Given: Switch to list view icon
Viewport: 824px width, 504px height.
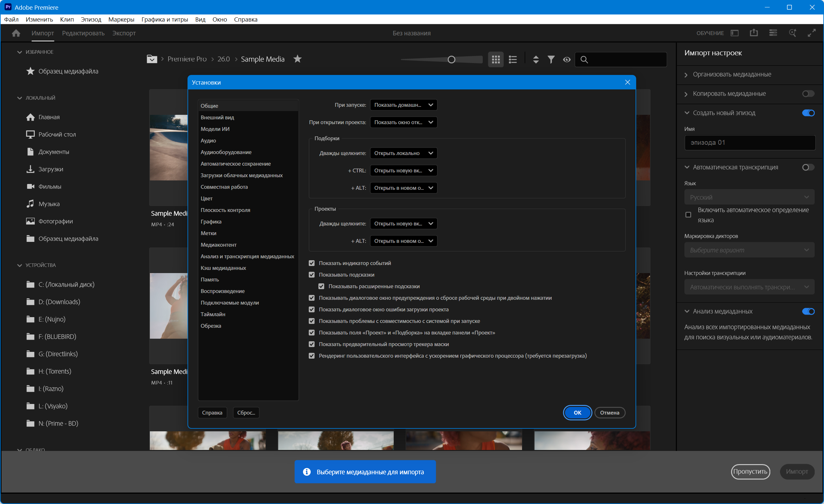Looking at the screenshot, I should [x=513, y=60].
